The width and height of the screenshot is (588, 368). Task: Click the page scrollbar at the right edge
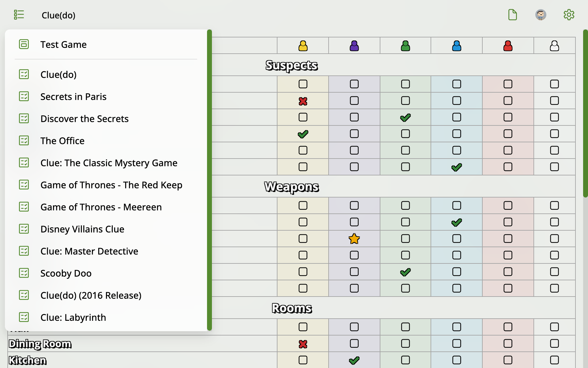[x=586, y=113]
